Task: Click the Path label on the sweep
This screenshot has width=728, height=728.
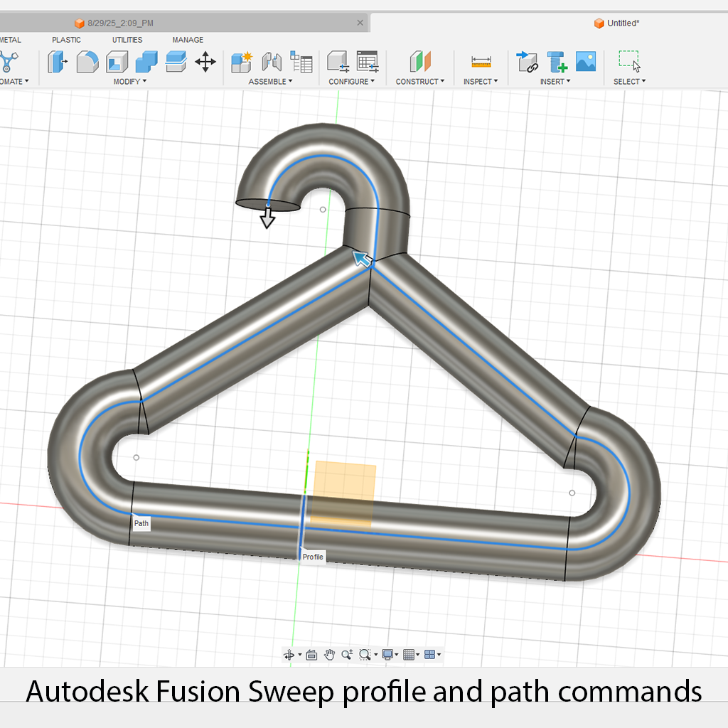Action: 141,524
